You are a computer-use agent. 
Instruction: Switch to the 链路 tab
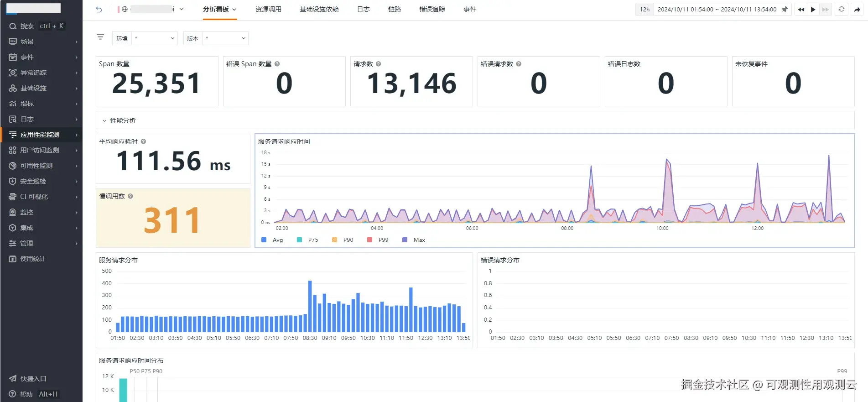tap(395, 9)
